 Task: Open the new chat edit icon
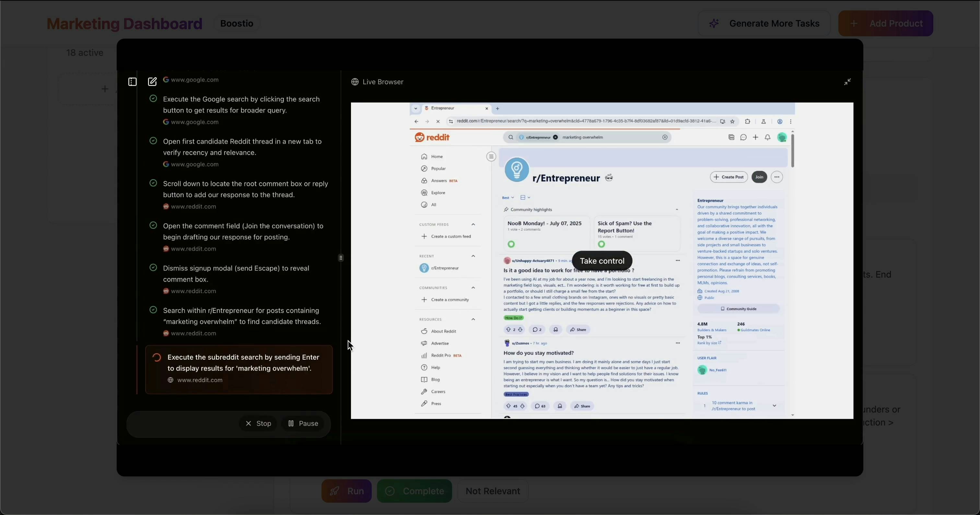tap(152, 82)
